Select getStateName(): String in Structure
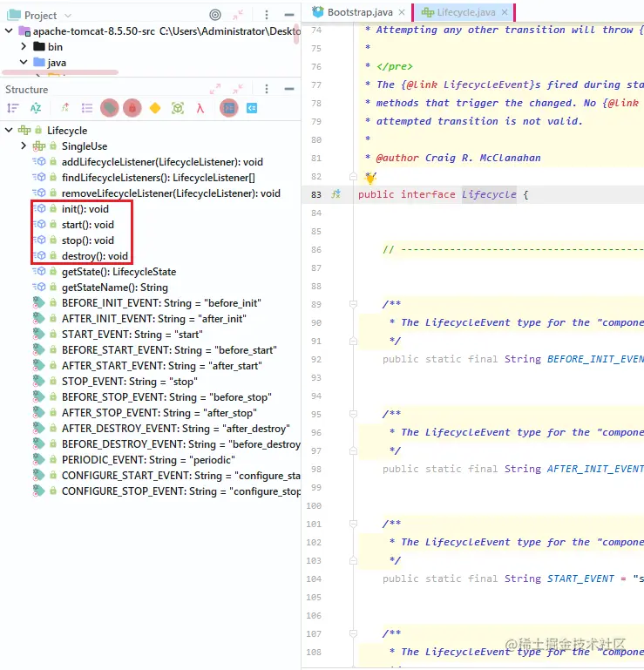 coord(114,288)
